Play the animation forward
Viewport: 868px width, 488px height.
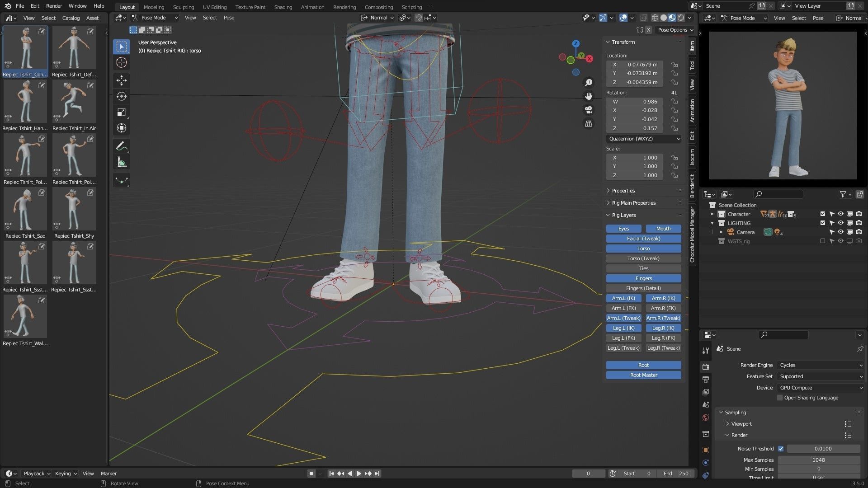(x=359, y=474)
